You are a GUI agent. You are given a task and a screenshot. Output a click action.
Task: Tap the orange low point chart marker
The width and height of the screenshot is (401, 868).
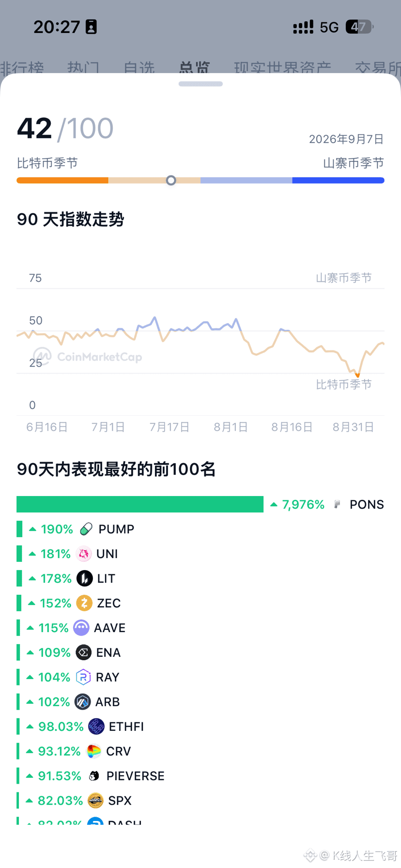[357, 375]
